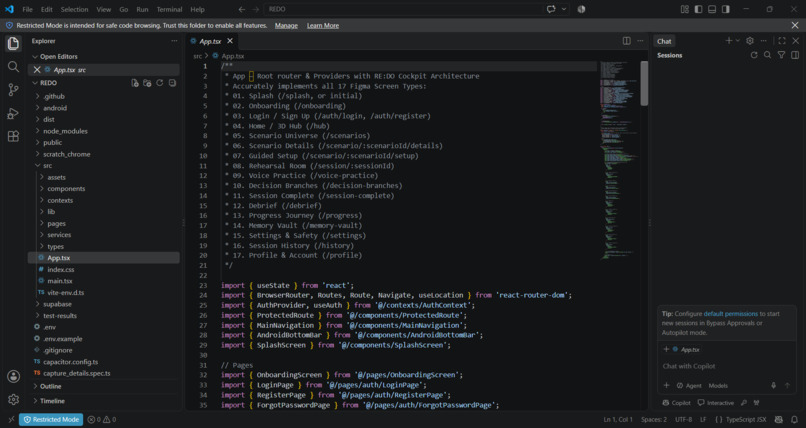Click in the Chat with Copilot input

click(727, 366)
